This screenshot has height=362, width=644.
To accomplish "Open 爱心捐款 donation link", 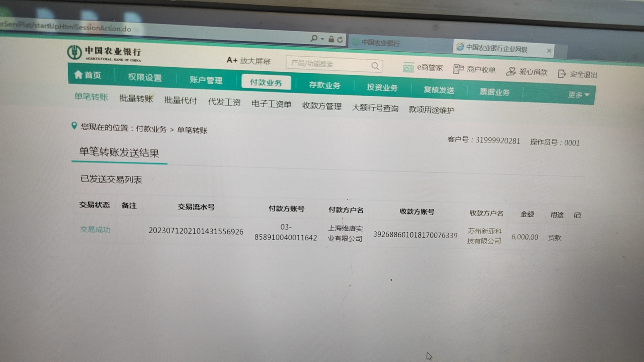I will 526,71.
